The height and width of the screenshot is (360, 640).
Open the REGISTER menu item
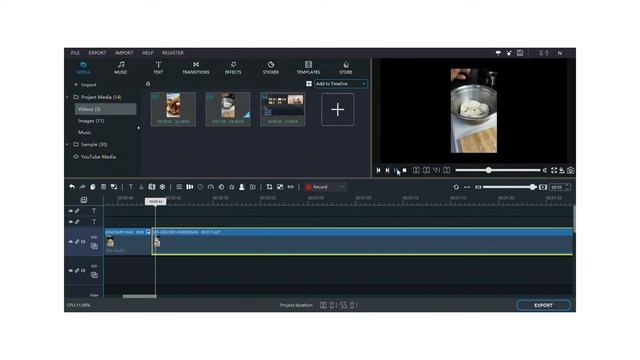pos(173,53)
